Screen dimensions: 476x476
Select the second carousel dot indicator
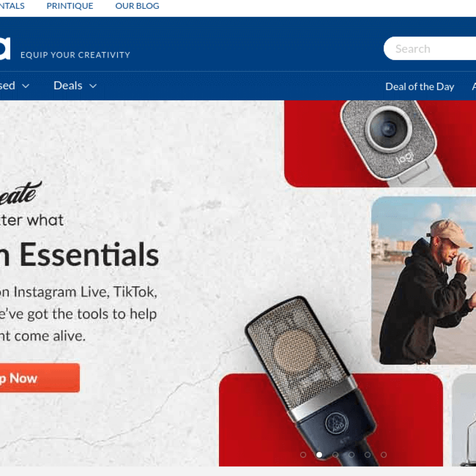[319, 455]
